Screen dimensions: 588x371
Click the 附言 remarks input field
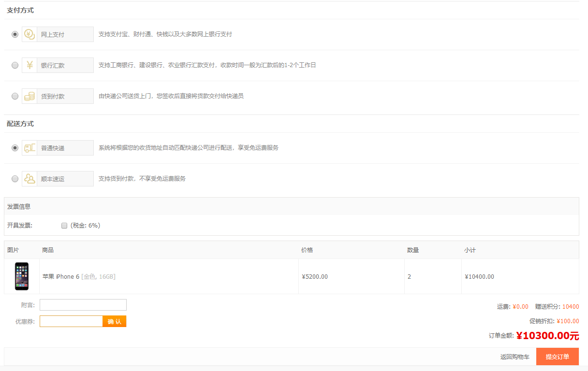click(x=83, y=305)
